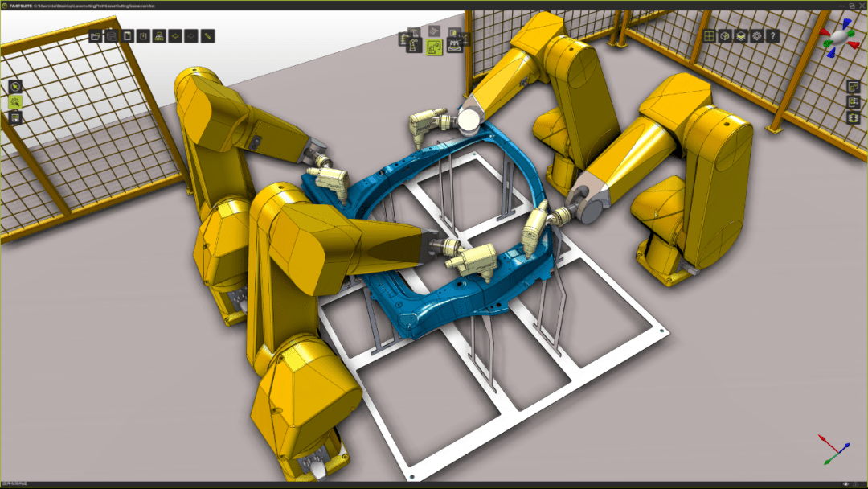Open the settings gear
The image size is (868, 489).
(x=756, y=36)
